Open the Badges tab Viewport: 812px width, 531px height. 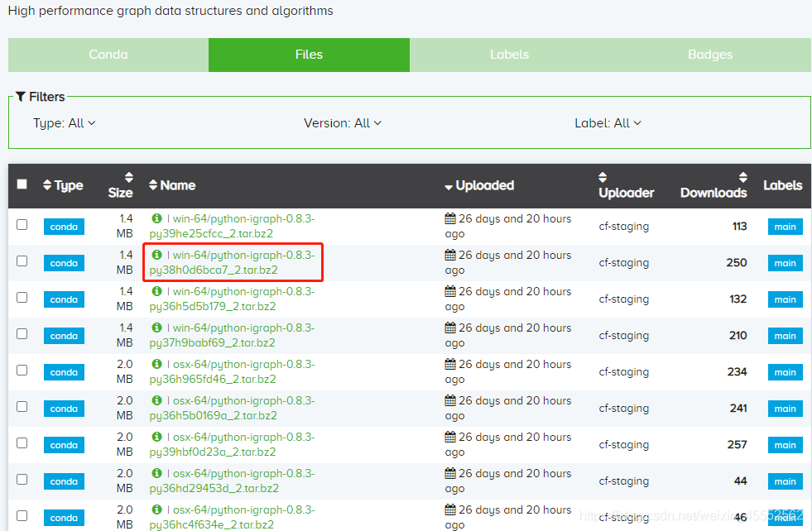(x=710, y=55)
